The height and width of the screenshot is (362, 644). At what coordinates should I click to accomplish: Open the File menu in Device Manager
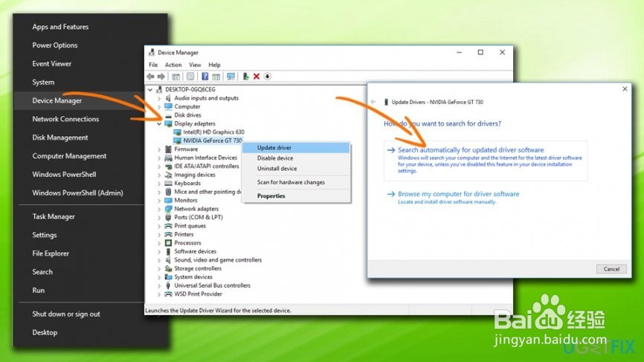coord(153,65)
